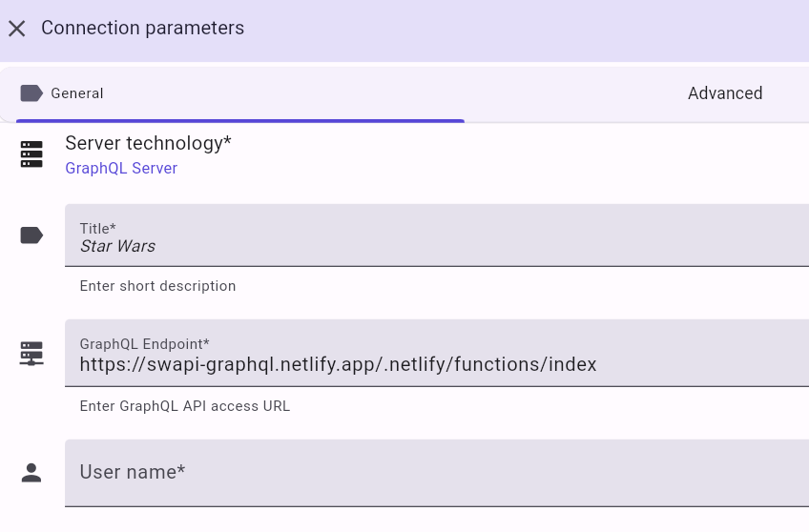The width and height of the screenshot is (809, 532).
Task: Click the GraphQL Endpoint* field label
Action: [x=144, y=344]
